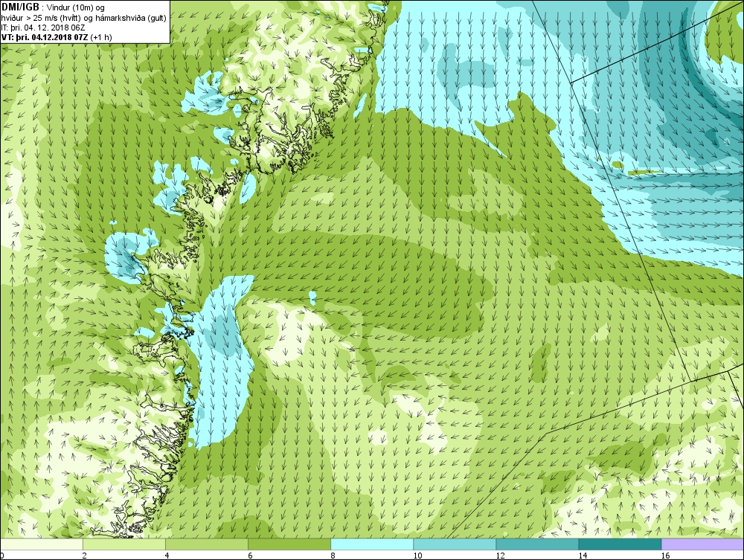Click the 2–4 m/s light green legend swatch

point(124,544)
